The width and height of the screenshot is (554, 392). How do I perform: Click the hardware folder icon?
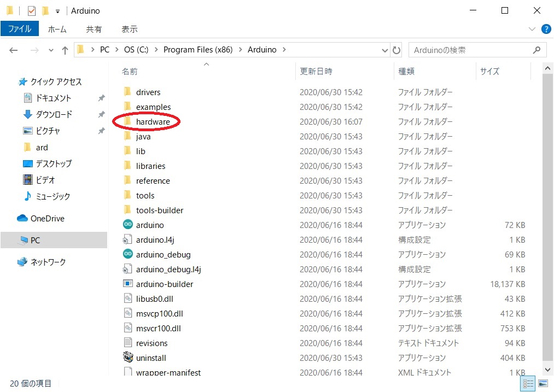pos(128,121)
